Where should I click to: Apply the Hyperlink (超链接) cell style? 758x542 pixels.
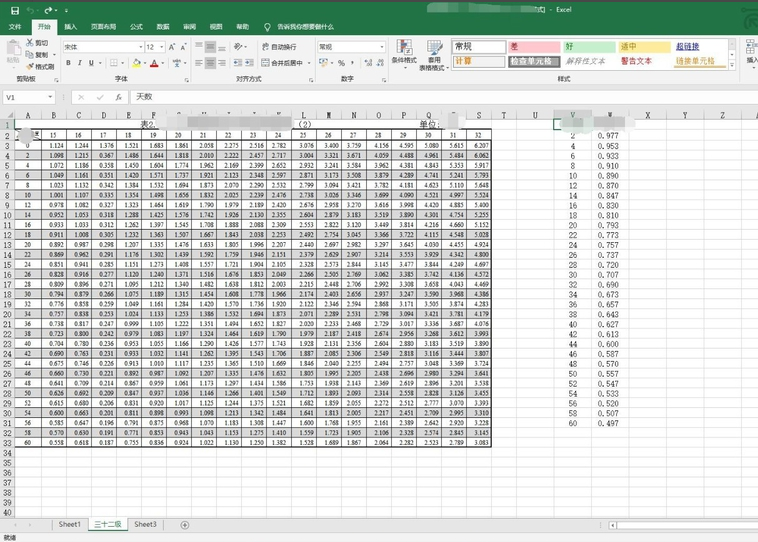pyautogui.click(x=700, y=47)
